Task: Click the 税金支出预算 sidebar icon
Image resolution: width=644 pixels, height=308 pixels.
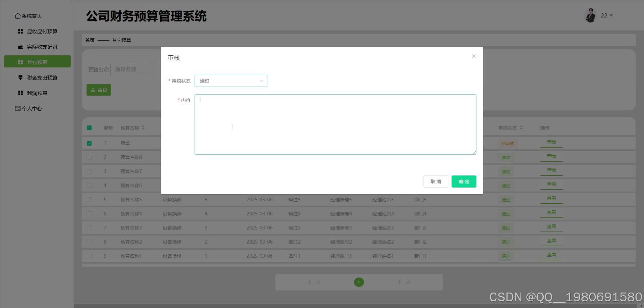Action: pos(20,78)
